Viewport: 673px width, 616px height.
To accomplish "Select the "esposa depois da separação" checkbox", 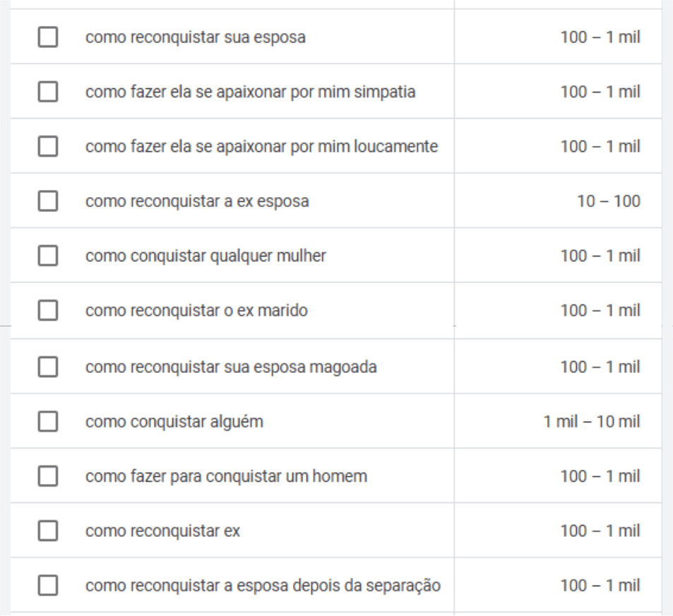I will click(x=47, y=586).
